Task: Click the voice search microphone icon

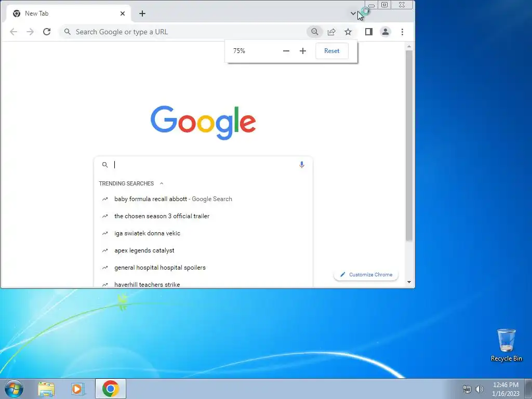Action: coord(302,165)
